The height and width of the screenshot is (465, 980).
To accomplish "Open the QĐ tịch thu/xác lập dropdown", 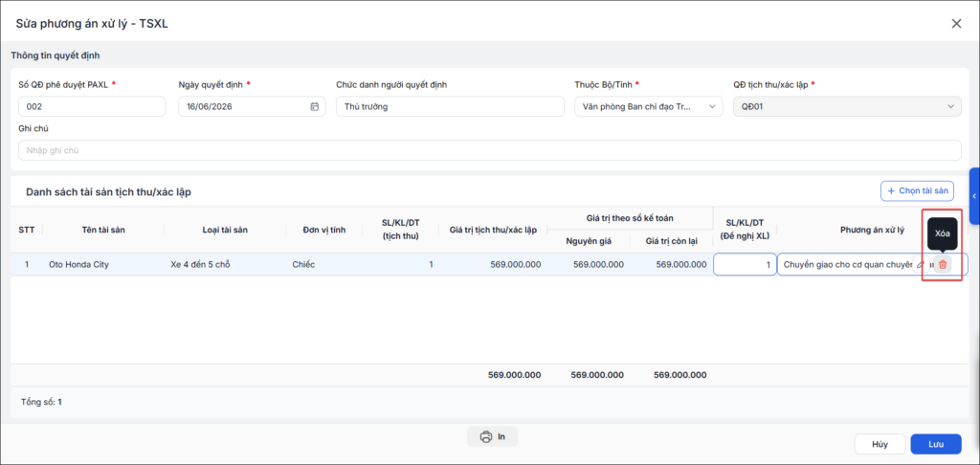I will (x=848, y=106).
